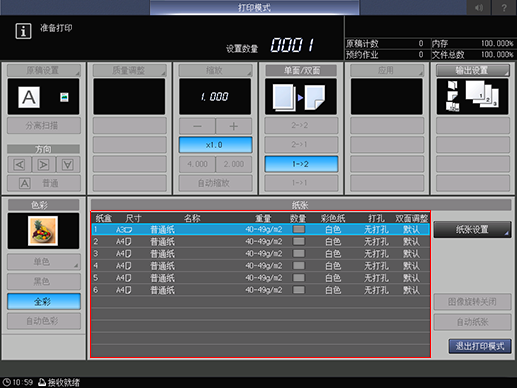Open the 缩放 zoom menu
The image size is (517, 388).
pyautogui.click(x=215, y=70)
